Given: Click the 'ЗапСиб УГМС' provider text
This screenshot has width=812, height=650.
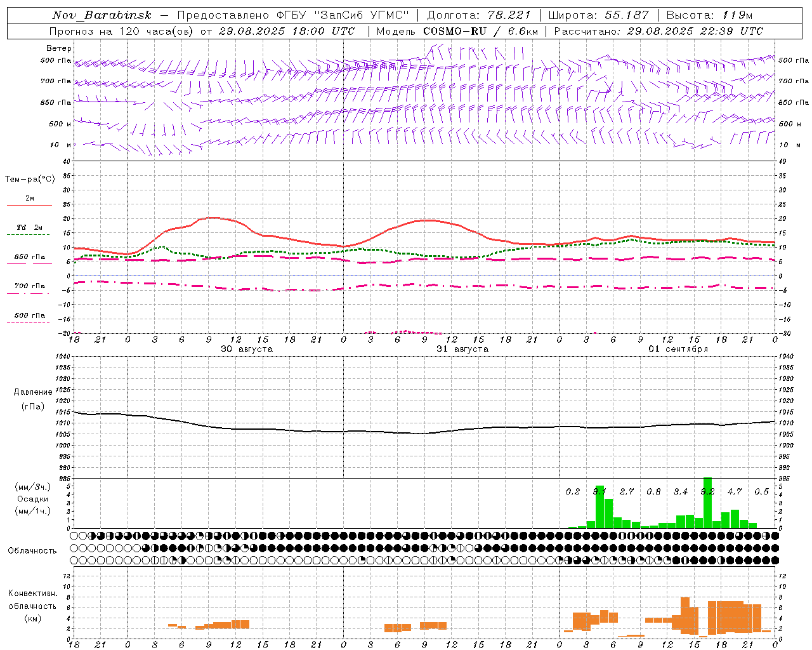Looking at the screenshot, I should 362,15.
